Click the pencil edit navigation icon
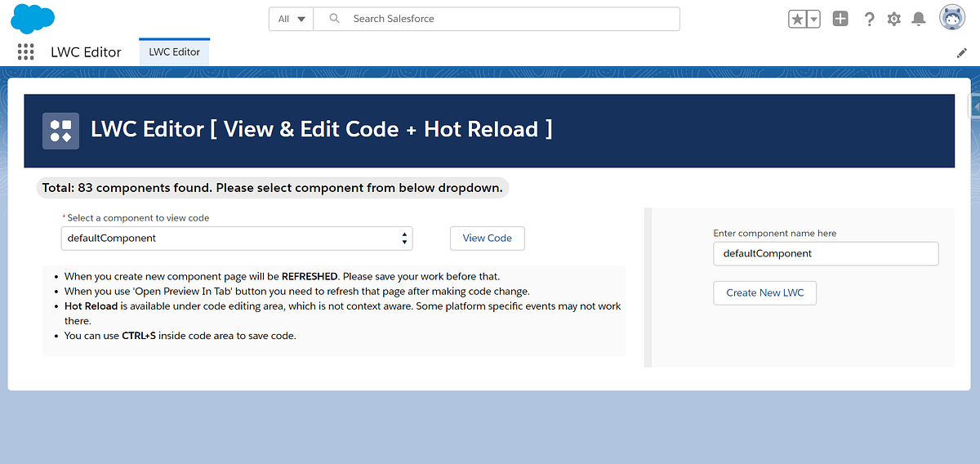Screen dimensions: 980x464 point(961,53)
